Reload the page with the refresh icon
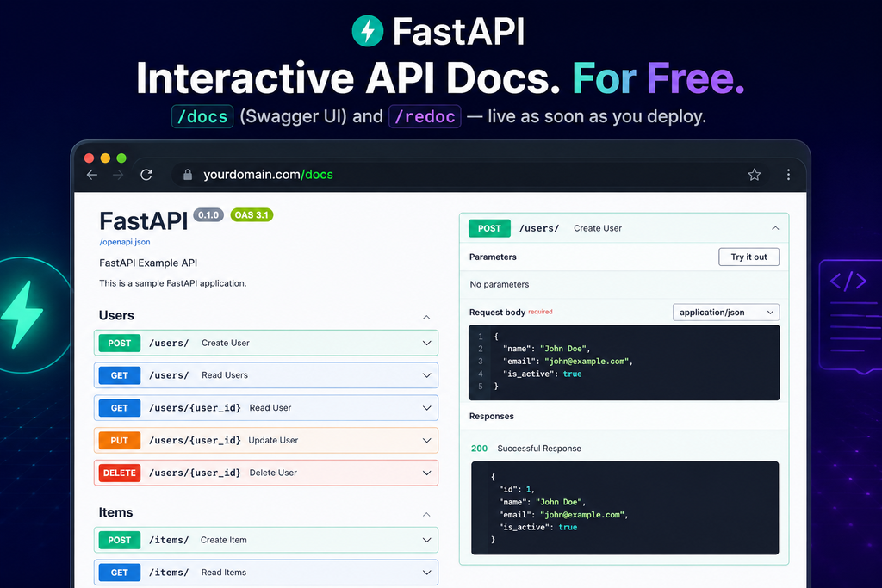 coord(146,175)
